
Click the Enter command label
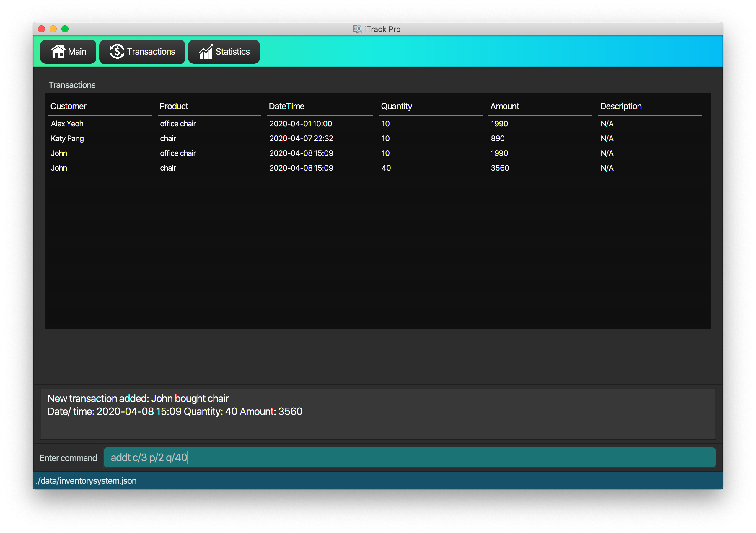pos(69,458)
